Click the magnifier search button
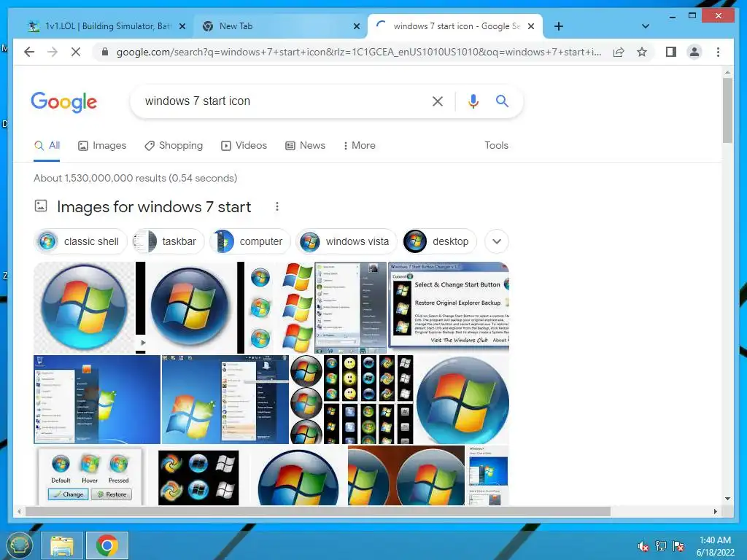This screenshot has width=747, height=560. point(502,101)
